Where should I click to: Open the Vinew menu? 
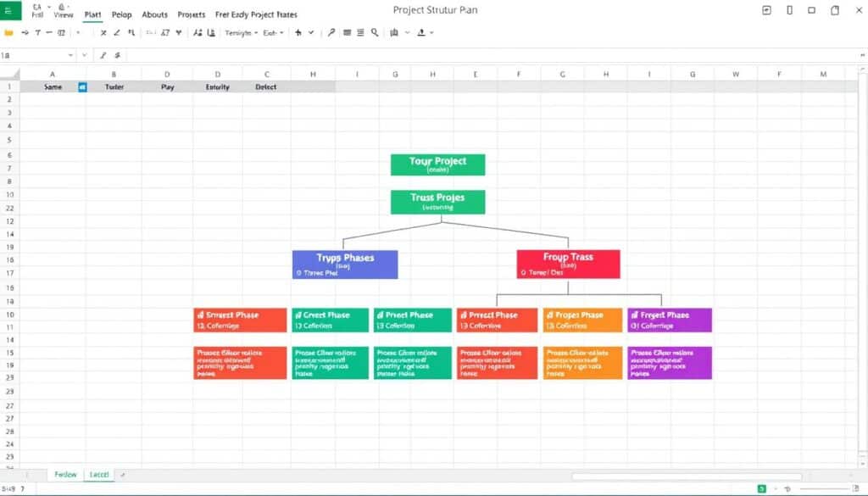point(63,11)
